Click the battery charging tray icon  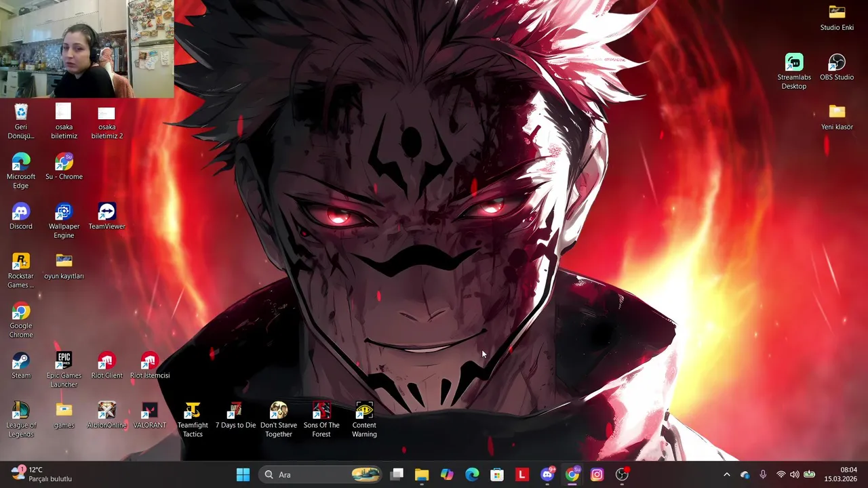pyautogui.click(x=809, y=474)
